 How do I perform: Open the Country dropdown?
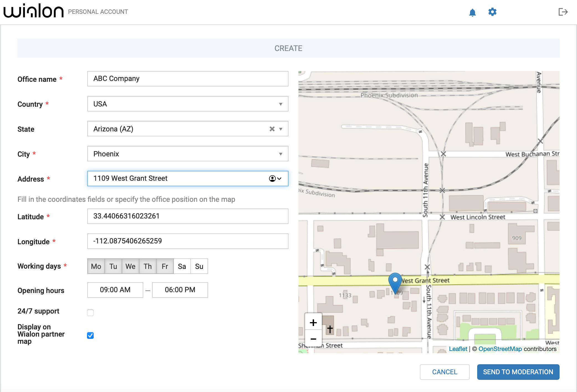tap(280, 104)
